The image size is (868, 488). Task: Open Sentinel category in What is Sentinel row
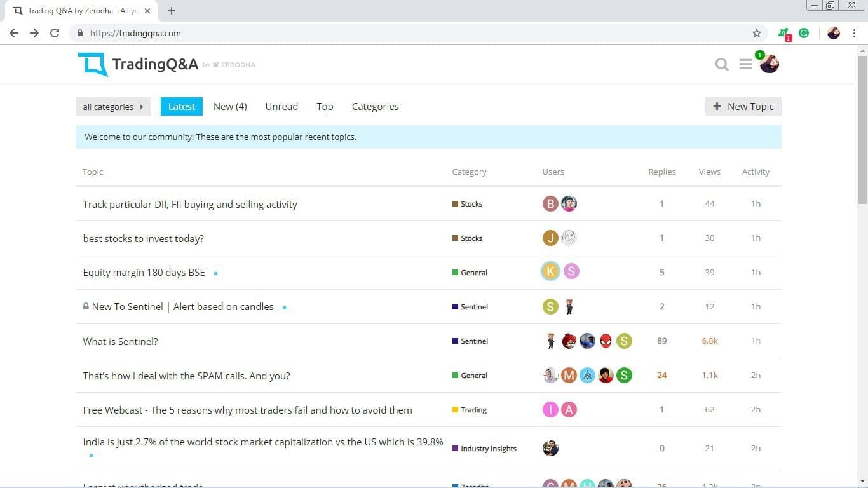(470, 341)
